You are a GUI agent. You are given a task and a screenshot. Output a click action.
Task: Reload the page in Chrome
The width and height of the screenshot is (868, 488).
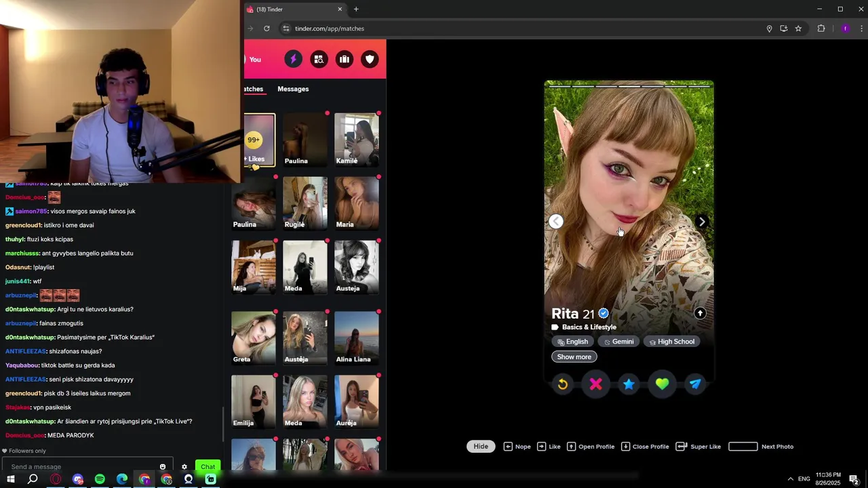click(267, 28)
